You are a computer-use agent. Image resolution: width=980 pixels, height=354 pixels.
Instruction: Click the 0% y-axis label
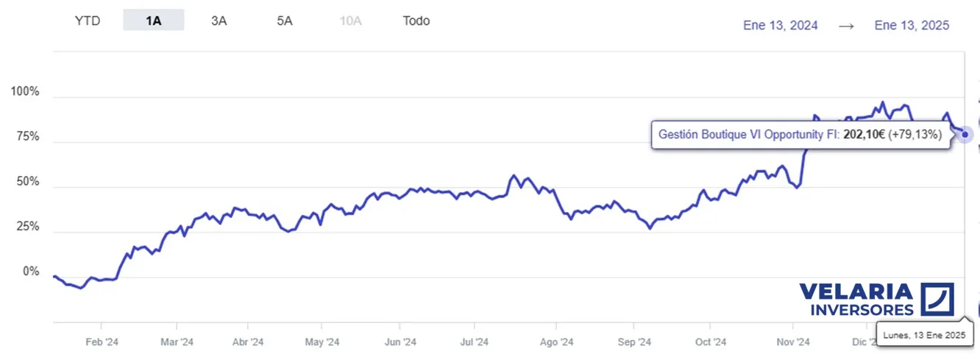click(x=31, y=272)
